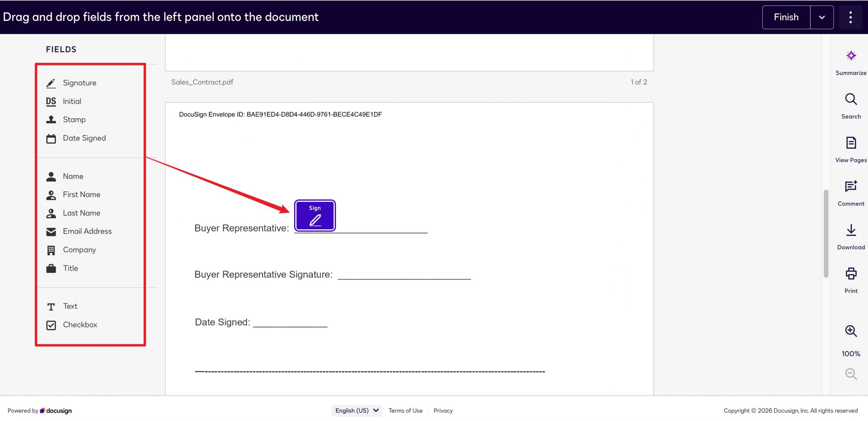The height and width of the screenshot is (421, 868).
Task: Click the DocuSign Envelope ID text
Action: [x=280, y=114]
